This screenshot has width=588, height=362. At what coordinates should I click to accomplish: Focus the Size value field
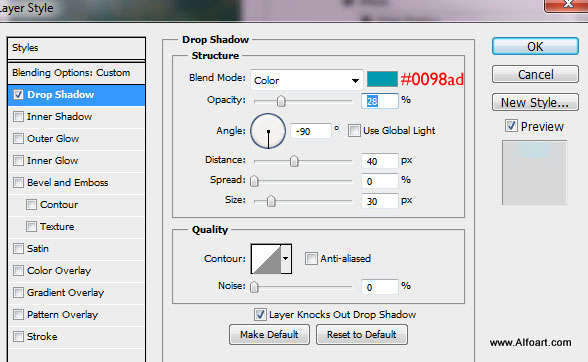(380, 201)
